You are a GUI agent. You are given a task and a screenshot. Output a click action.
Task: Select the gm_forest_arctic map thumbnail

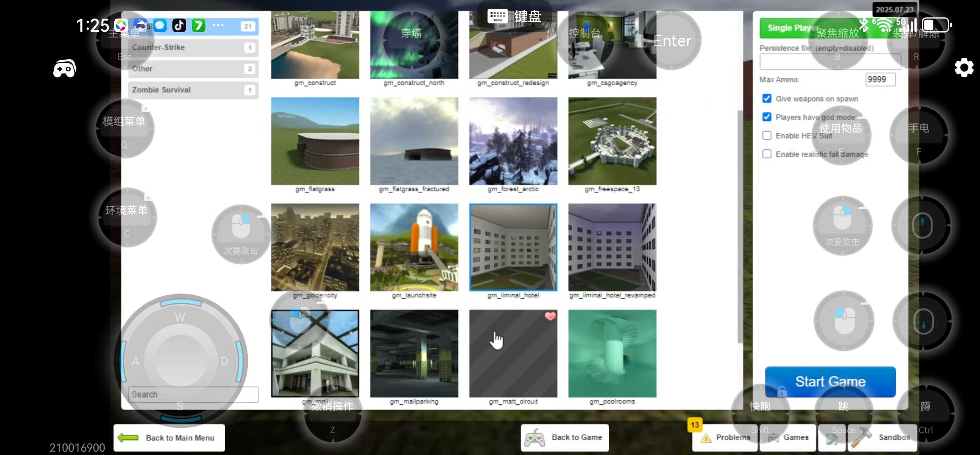pyautogui.click(x=513, y=141)
